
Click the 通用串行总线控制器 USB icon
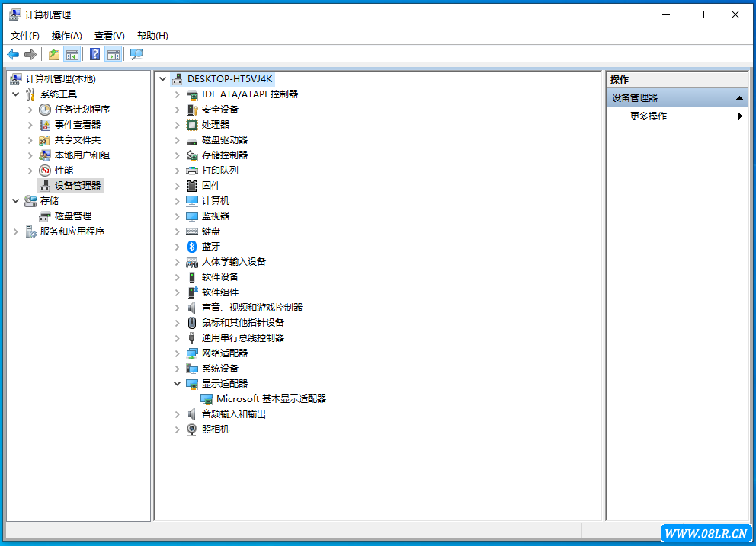[x=192, y=338]
